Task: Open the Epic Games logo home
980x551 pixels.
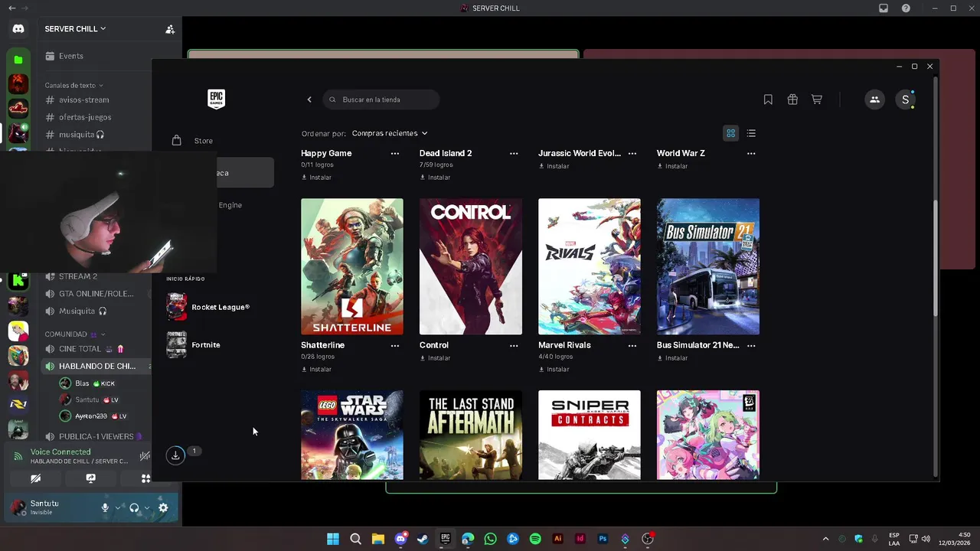Action: [x=216, y=99]
